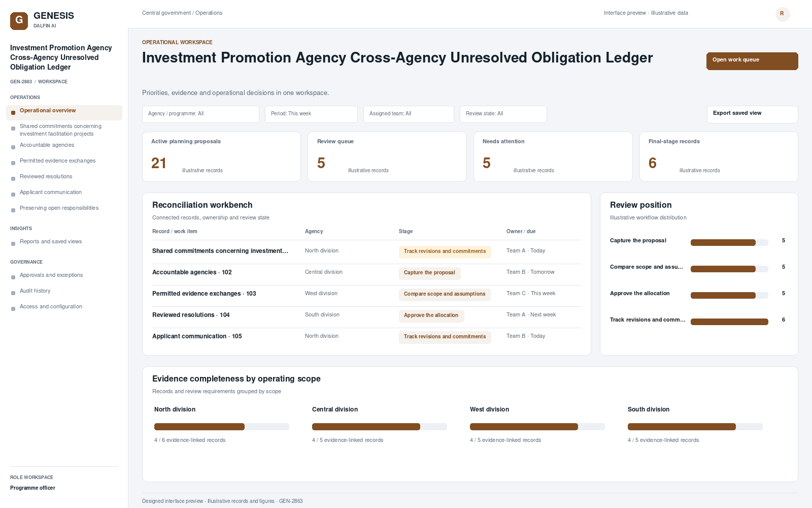
Task: Click the Final-stage records card
Action: pyautogui.click(x=719, y=156)
